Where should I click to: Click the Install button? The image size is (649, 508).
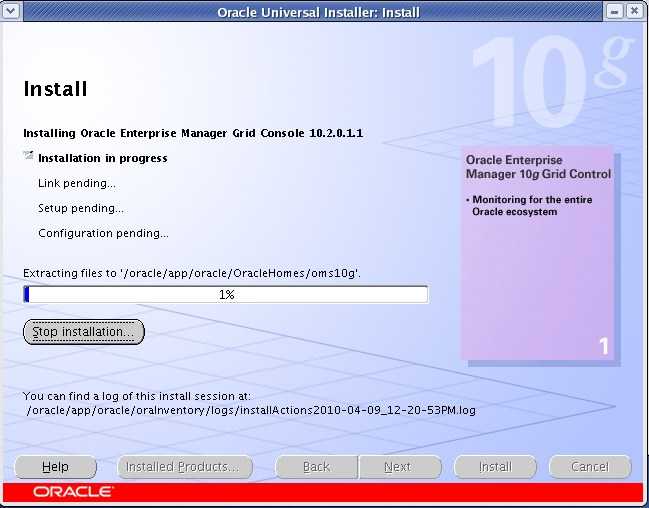(495, 467)
